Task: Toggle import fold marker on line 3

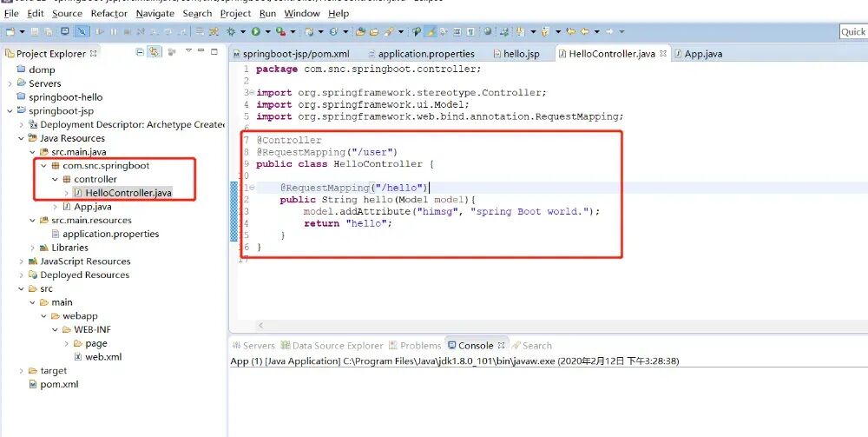Action: [x=253, y=92]
